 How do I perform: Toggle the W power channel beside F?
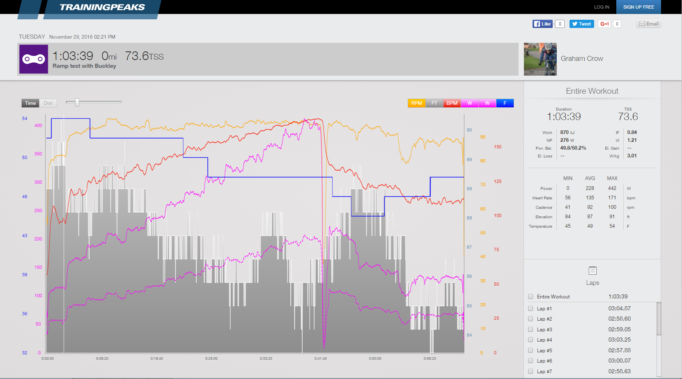click(x=487, y=103)
